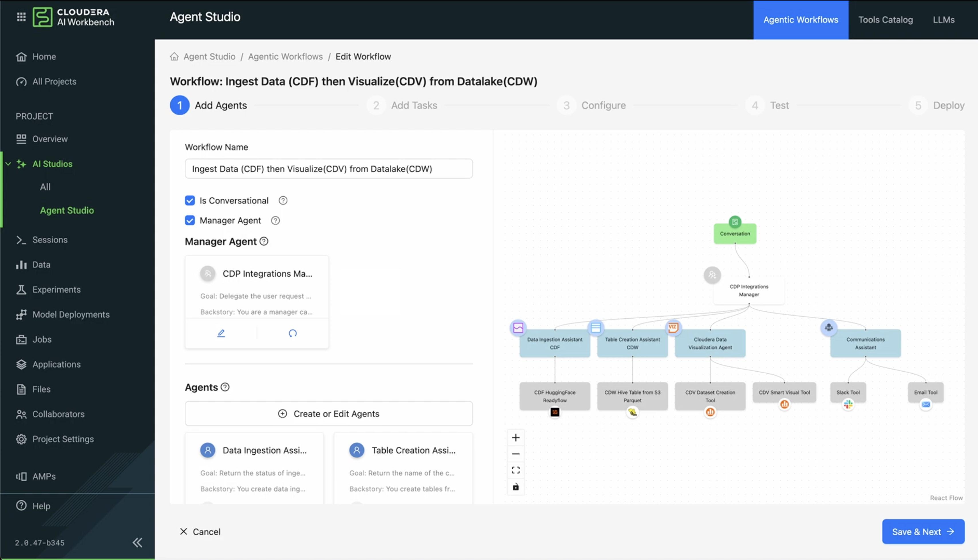Collapse sidebar with double chevron icon
Viewport: 978px width, 560px height.
tap(137, 542)
